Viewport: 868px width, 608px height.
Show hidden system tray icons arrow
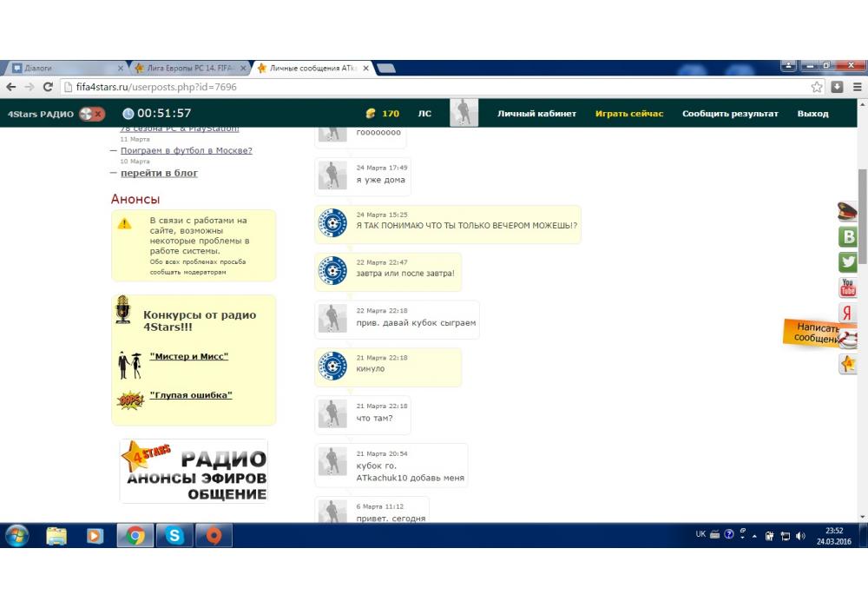pos(756,535)
